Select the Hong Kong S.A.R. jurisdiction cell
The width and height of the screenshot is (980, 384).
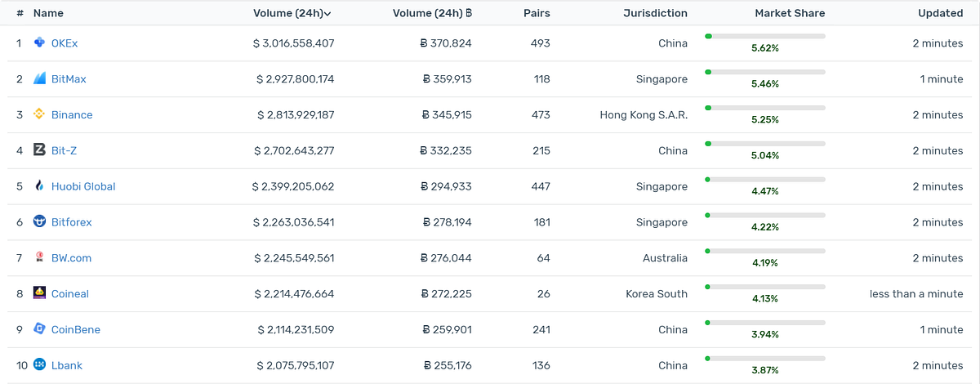(644, 115)
